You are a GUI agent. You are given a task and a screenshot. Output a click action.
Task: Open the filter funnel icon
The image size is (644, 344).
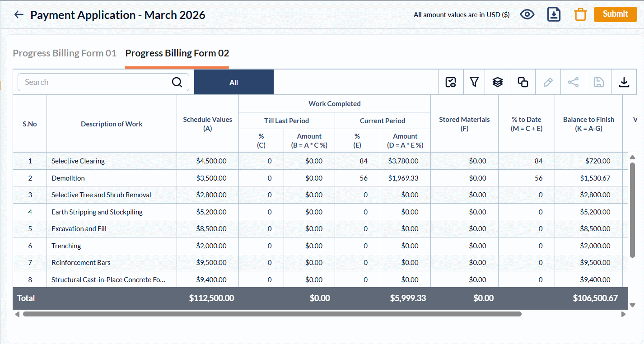(x=474, y=82)
